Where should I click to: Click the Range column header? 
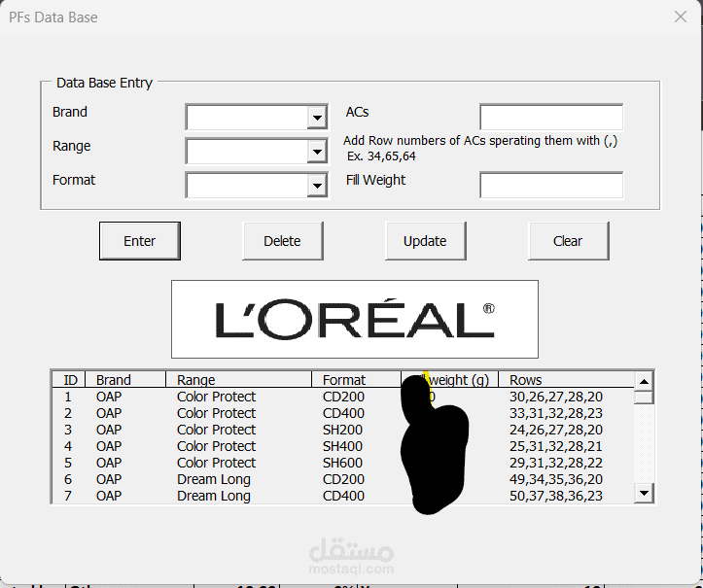pyautogui.click(x=239, y=380)
